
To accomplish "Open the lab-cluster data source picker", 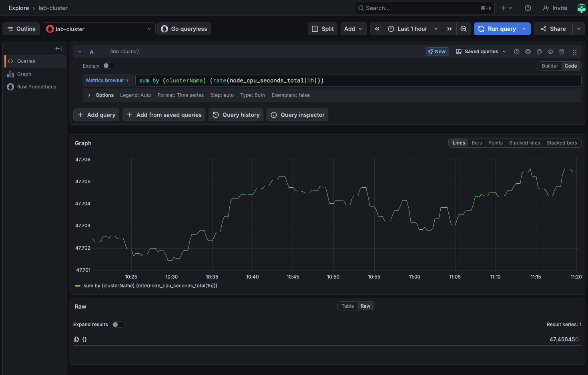I will [99, 29].
